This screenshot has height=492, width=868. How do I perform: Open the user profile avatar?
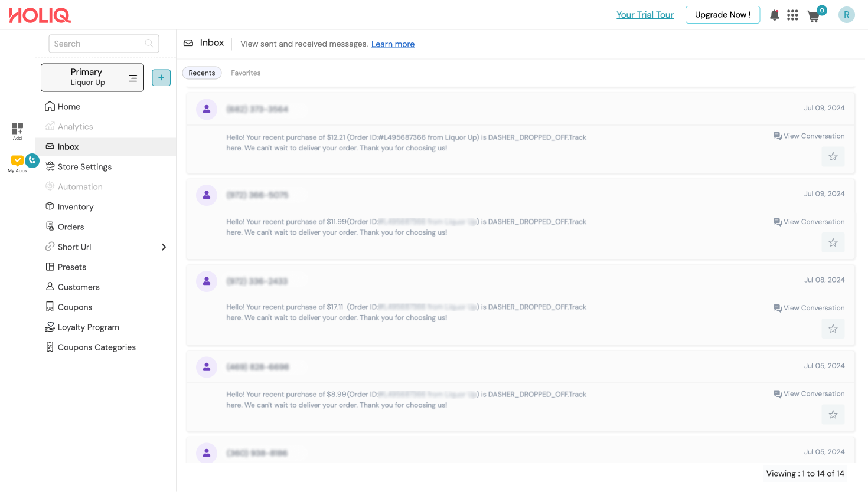coord(846,15)
